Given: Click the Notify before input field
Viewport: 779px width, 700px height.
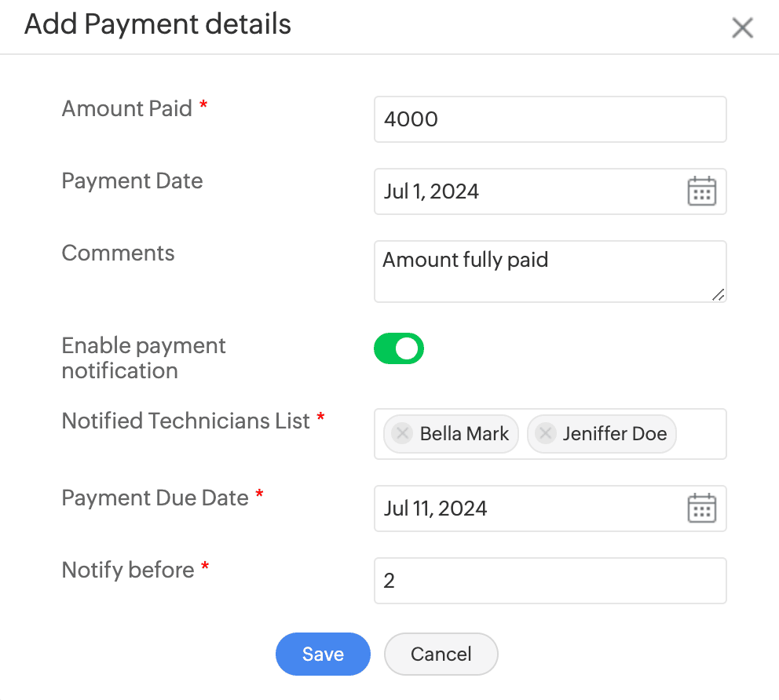Looking at the screenshot, I should click(550, 581).
